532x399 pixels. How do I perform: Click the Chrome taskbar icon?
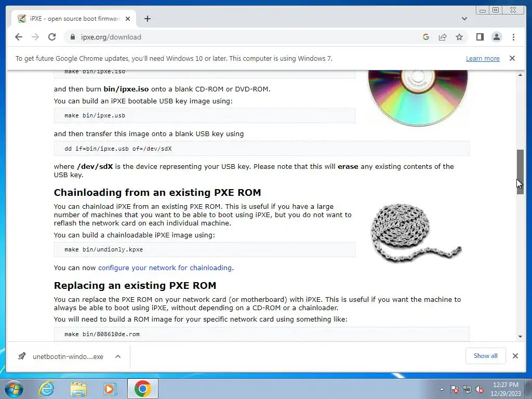[x=142, y=389]
